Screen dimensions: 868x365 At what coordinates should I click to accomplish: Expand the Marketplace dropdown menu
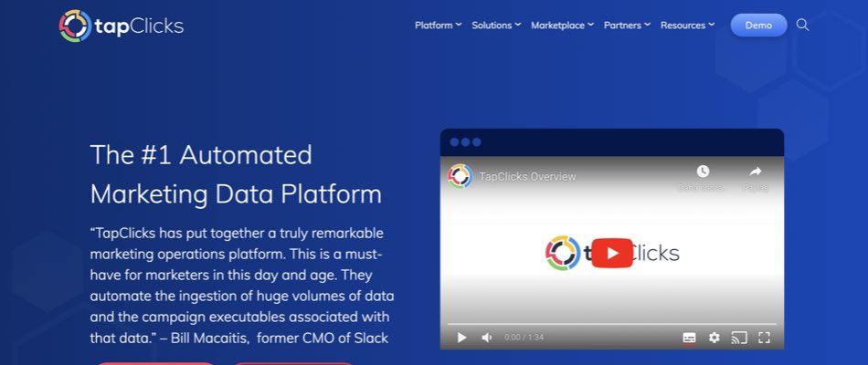562,26
